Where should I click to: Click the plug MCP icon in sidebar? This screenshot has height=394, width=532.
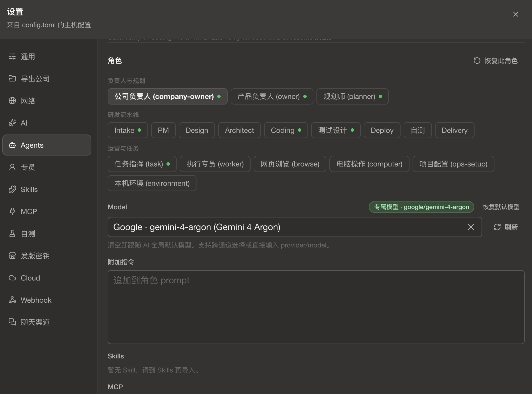pyautogui.click(x=12, y=211)
